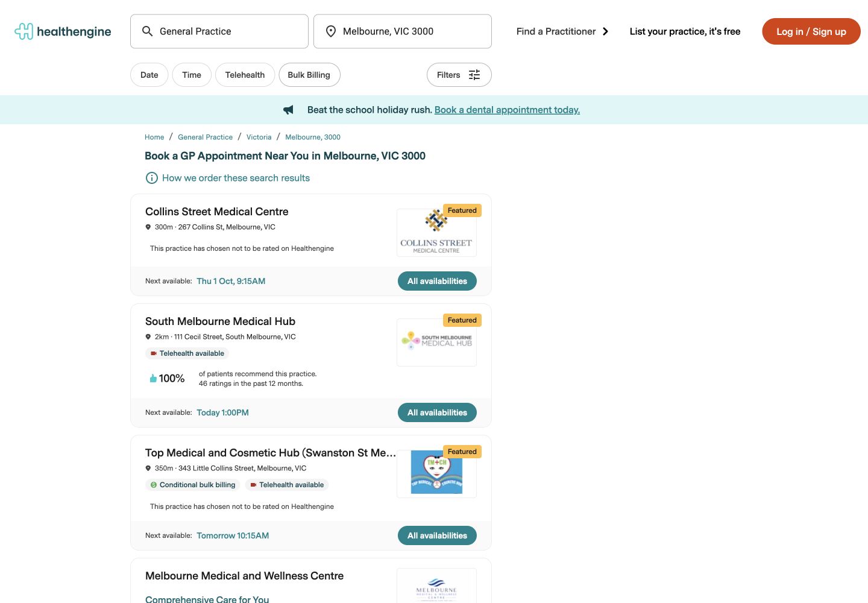Click the search magnifier icon

[x=147, y=31]
